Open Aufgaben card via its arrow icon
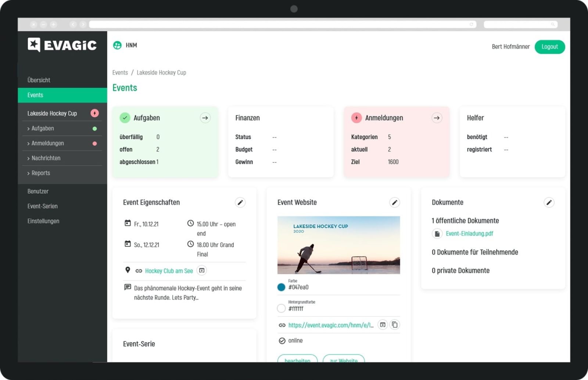Viewport: 588px width, 380px height. [x=205, y=118]
